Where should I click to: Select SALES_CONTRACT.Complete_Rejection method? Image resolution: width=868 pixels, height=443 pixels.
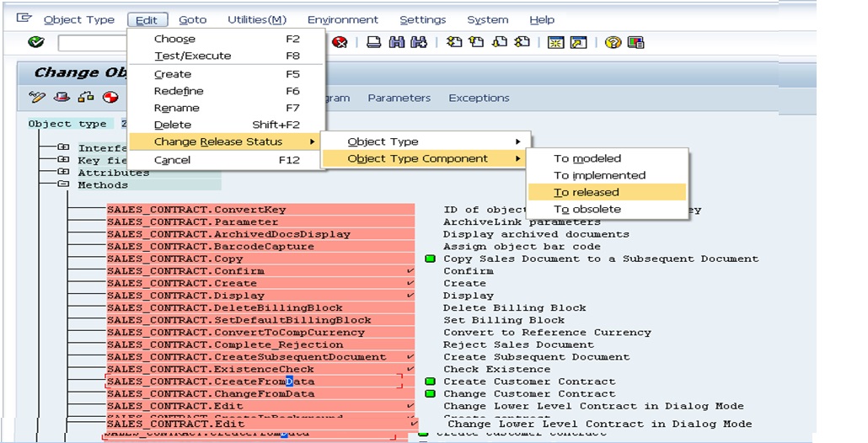click(x=260, y=344)
